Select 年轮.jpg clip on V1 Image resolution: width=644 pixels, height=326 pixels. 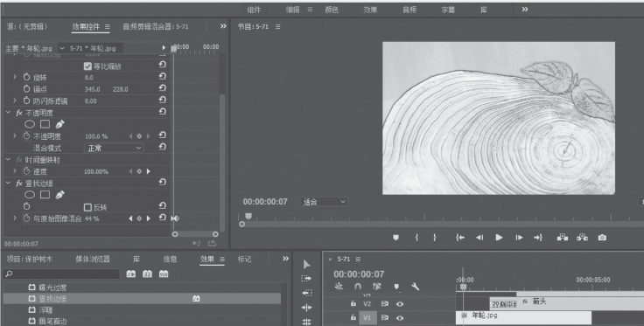523,317
